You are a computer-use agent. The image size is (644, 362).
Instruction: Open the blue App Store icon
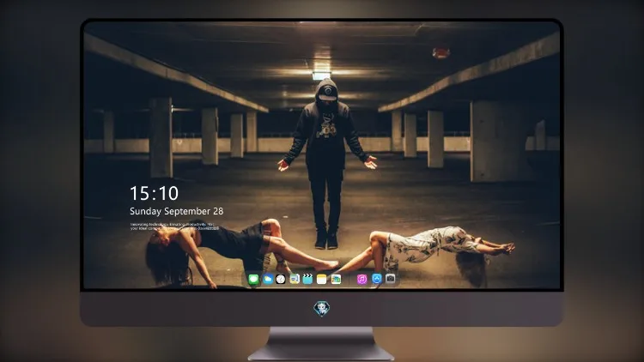[x=377, y=279]
